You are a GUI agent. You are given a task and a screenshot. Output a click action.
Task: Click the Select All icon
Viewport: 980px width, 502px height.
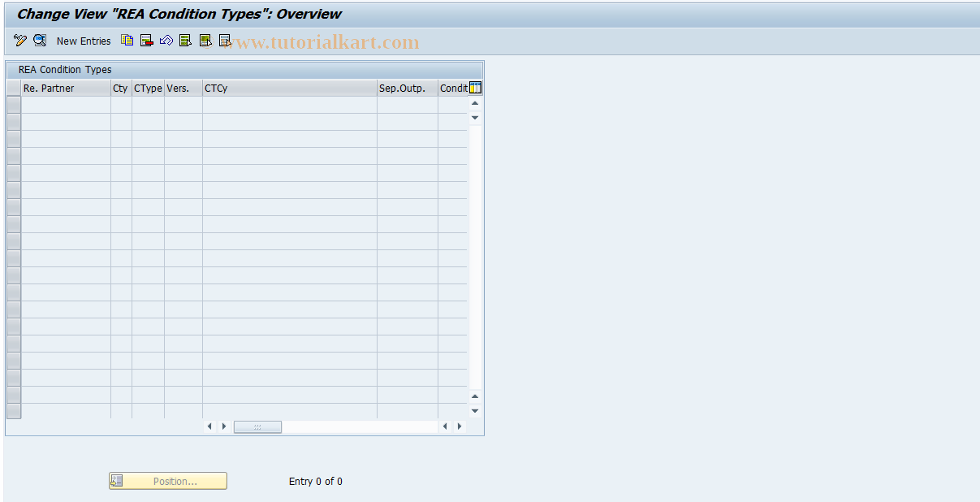point(186,41)
